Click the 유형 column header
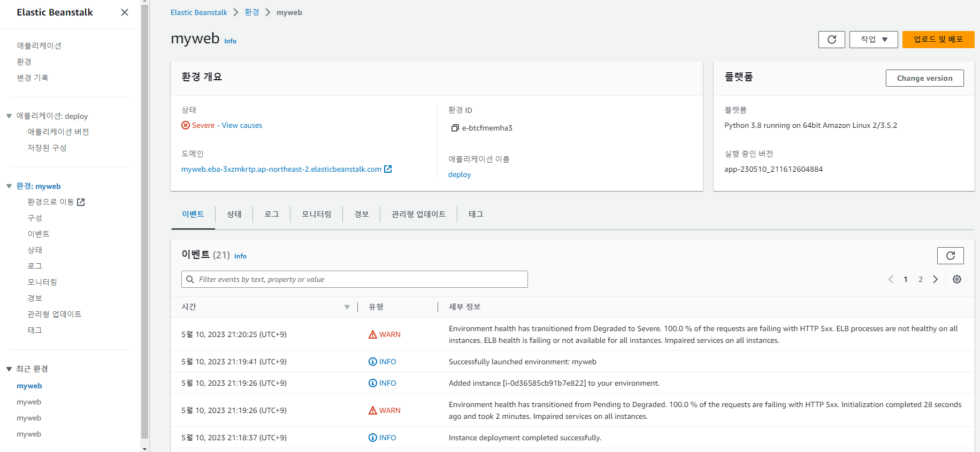 coord(376,307)
